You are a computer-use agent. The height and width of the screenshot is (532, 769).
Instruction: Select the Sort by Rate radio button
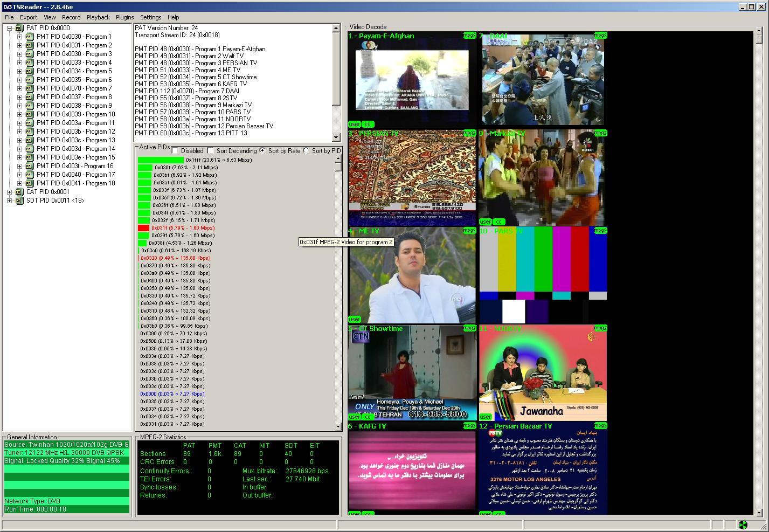(262, 151)
